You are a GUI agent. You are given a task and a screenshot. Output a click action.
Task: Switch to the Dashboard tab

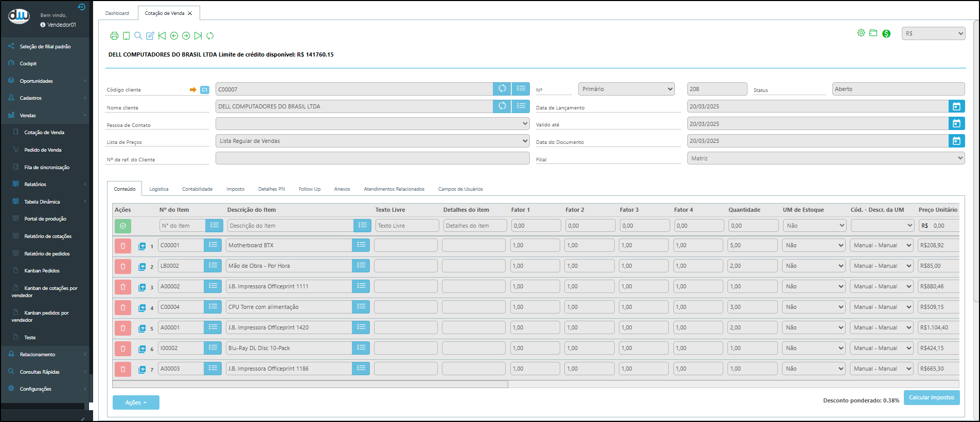tap(117, 13)
